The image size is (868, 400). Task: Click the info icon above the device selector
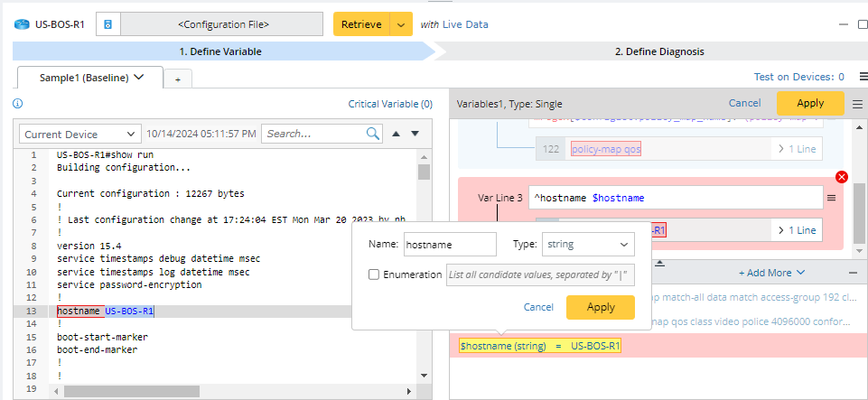click(x=18, y=104)
